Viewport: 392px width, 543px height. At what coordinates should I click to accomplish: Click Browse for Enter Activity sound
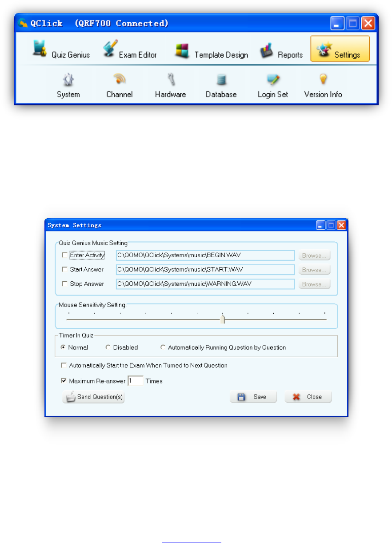point(314,256)
